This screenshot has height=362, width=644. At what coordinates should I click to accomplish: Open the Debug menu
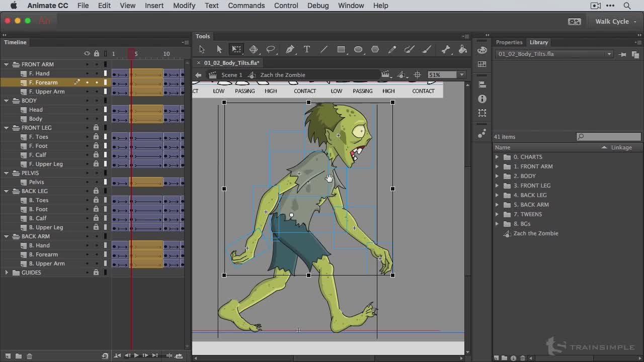pos(318,6)
